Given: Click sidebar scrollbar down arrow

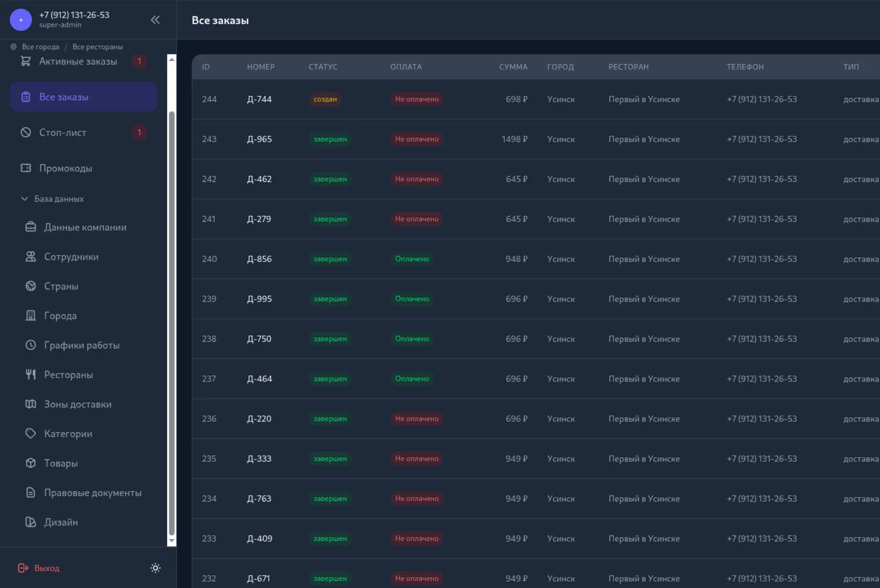Looking at the screenshot, I should [x=172, y=541].
